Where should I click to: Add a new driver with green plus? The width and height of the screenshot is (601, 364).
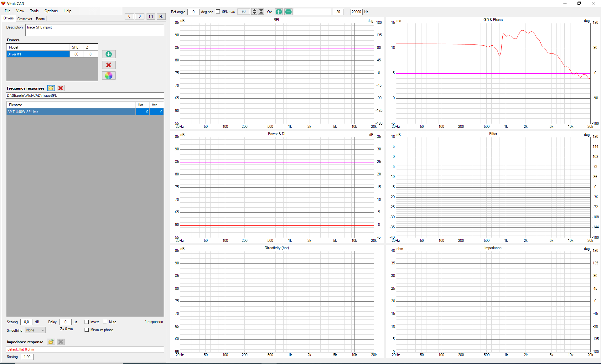point(109,54)
